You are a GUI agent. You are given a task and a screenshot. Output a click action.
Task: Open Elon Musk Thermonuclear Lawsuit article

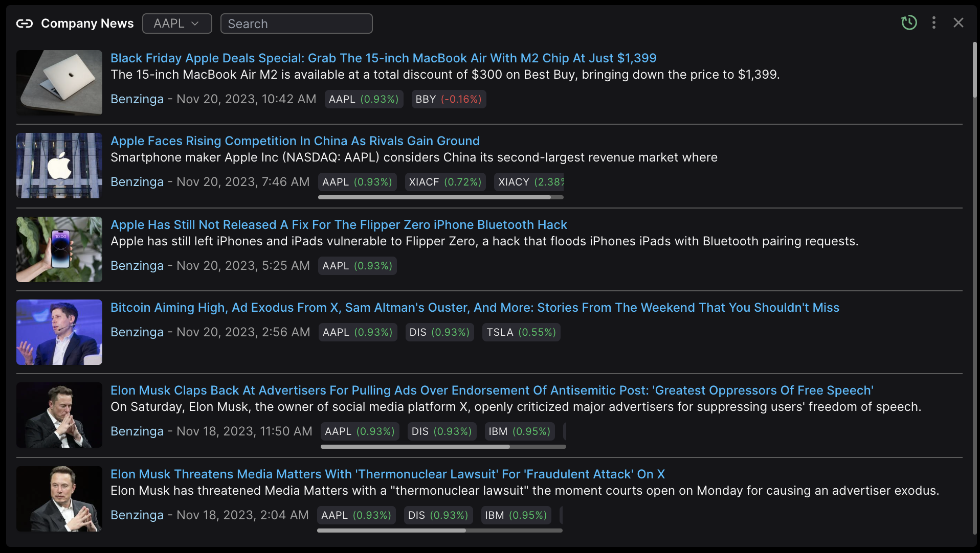[x=388, y=474]
